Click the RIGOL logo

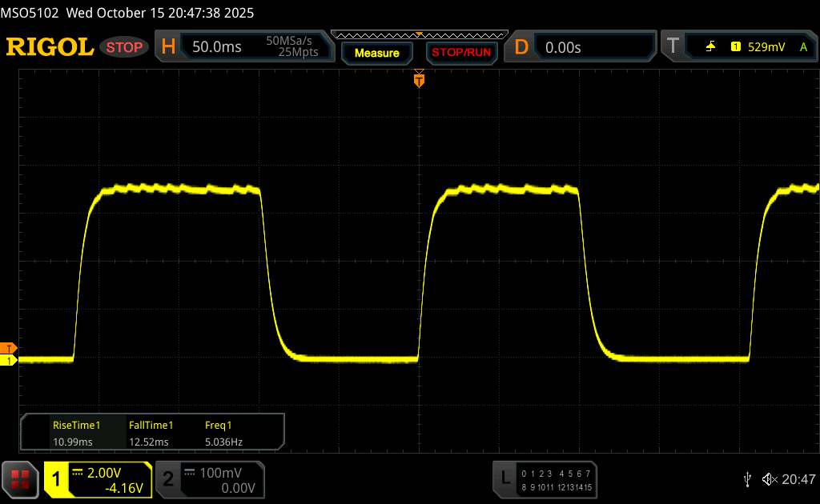(x=50, y=47)
